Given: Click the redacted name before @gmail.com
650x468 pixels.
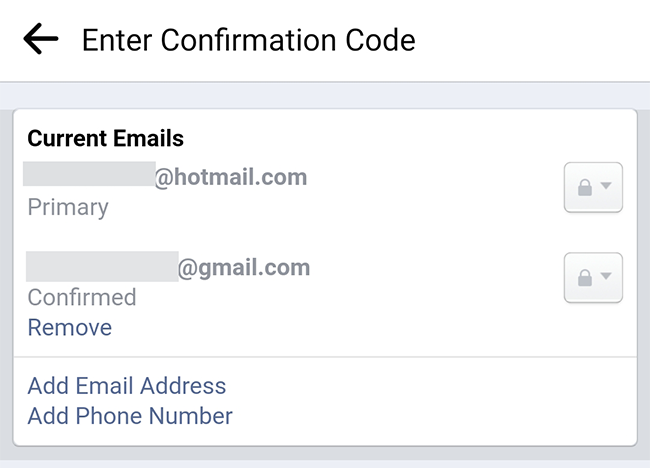Looking at the screenshot, I should pyautogui.click(x=102, y=267).
